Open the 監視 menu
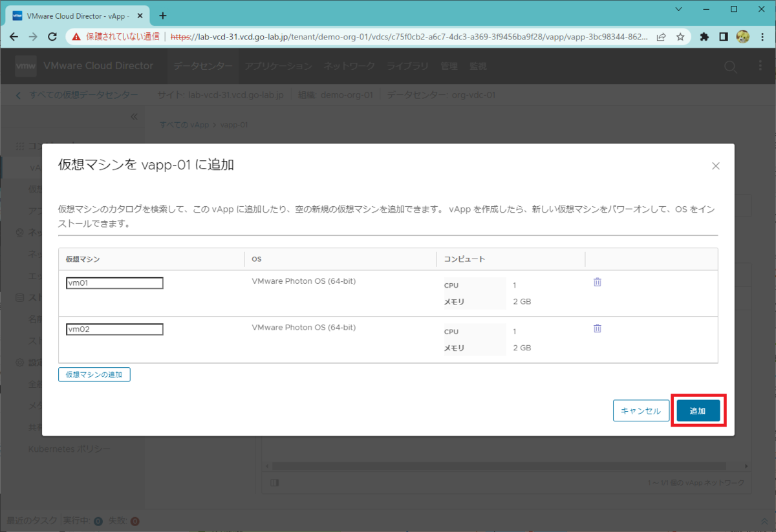The width and height of the screenshot is (776, 532). tap(478, 66)
